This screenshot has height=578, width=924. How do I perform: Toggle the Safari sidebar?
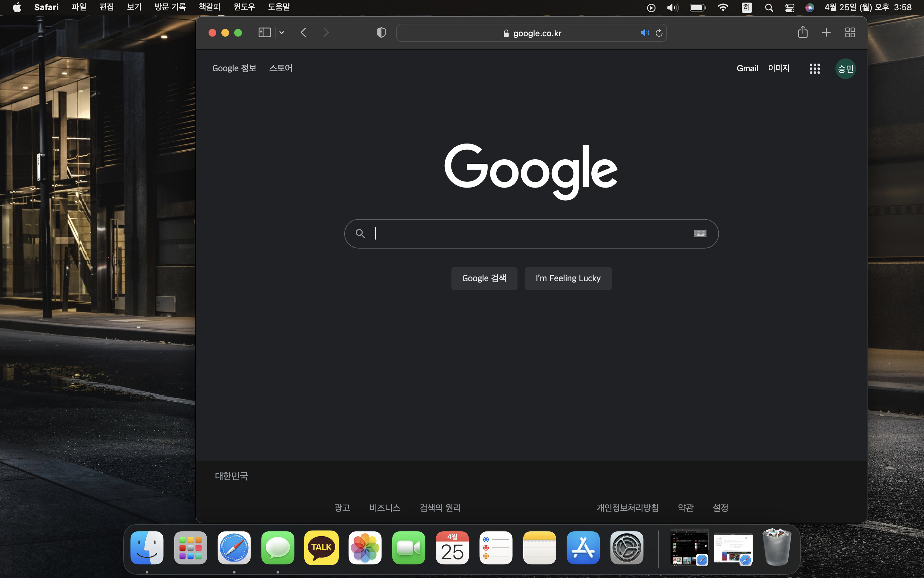[x=264, y=33]
